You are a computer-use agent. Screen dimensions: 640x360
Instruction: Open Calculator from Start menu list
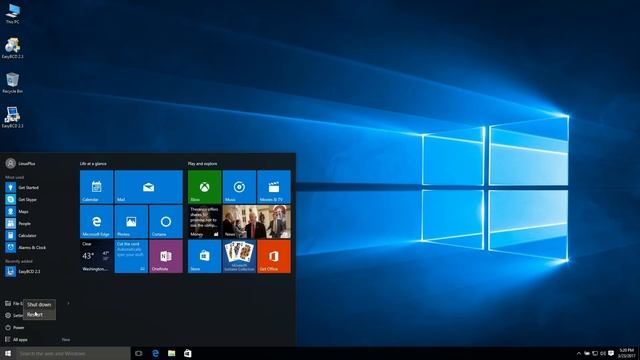point(21,236)
